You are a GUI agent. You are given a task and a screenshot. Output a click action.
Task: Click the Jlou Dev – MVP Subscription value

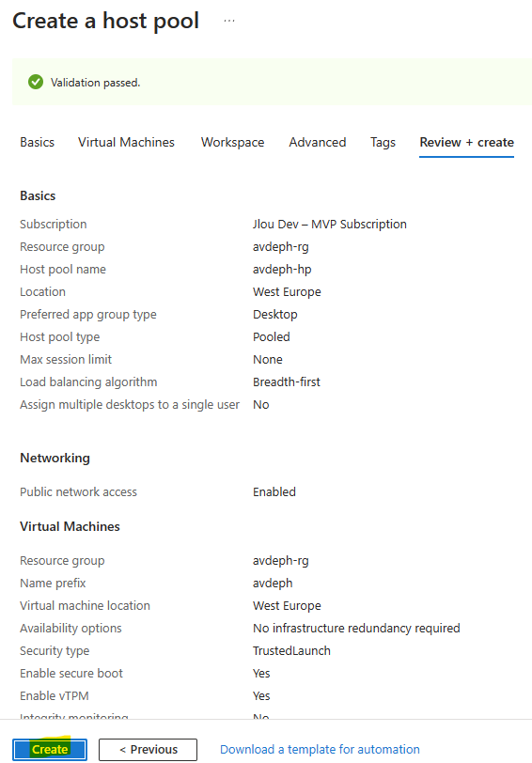(330, 224)
